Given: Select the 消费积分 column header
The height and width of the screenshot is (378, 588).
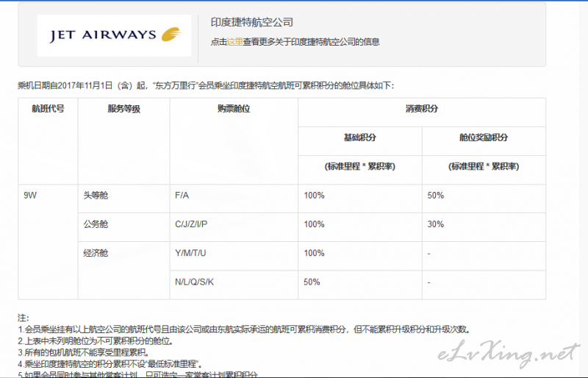Looking at the screenshot, I should (422, 109).
